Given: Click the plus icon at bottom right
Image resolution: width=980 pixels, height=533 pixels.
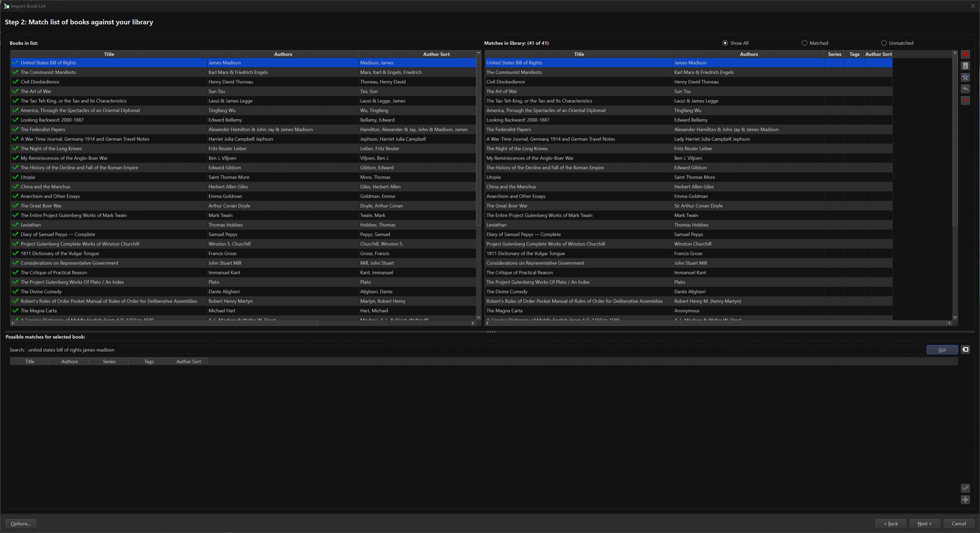Looking at the screenshot, I should pos(965,500).
